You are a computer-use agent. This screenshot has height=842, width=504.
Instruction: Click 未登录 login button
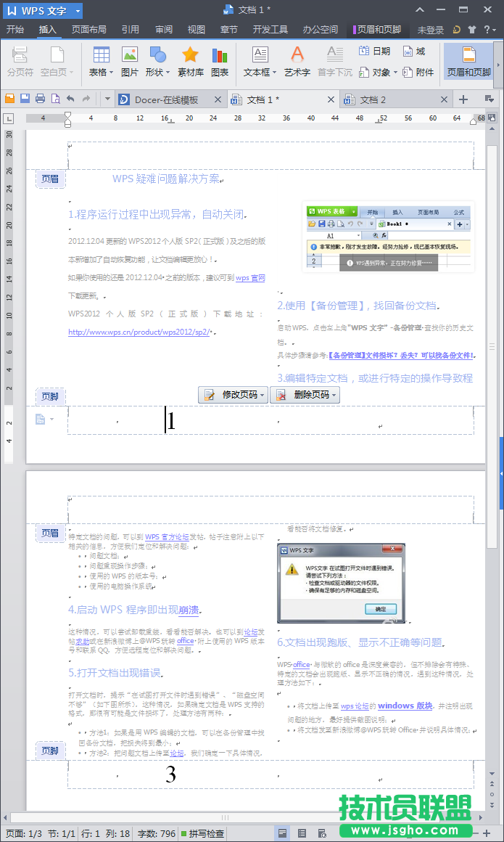pos(431,30)
